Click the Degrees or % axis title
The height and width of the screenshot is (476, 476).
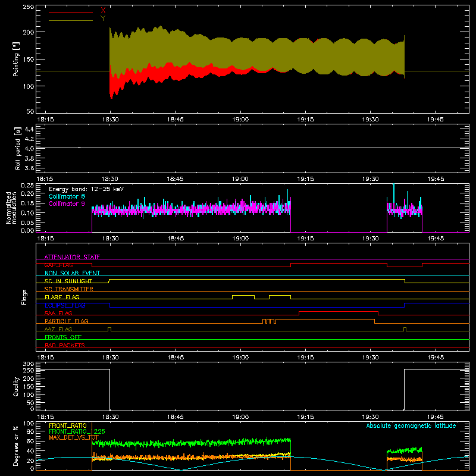coord(16,446)
